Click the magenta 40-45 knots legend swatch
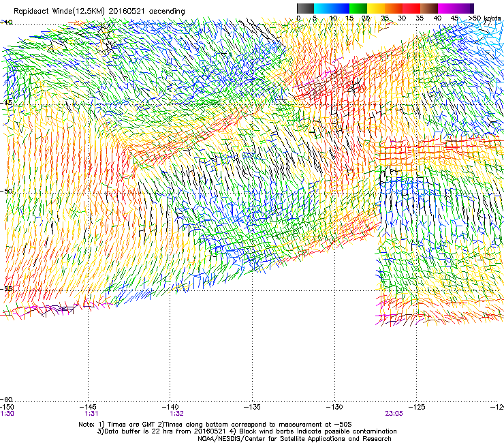This screenshot has width=504, height=443. (x=447, y=8)
